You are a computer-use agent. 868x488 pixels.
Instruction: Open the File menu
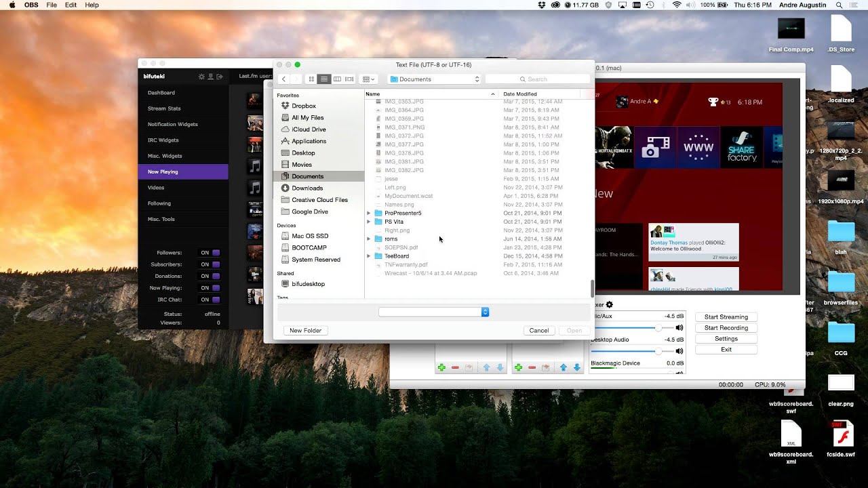click(x=52, y=5)
